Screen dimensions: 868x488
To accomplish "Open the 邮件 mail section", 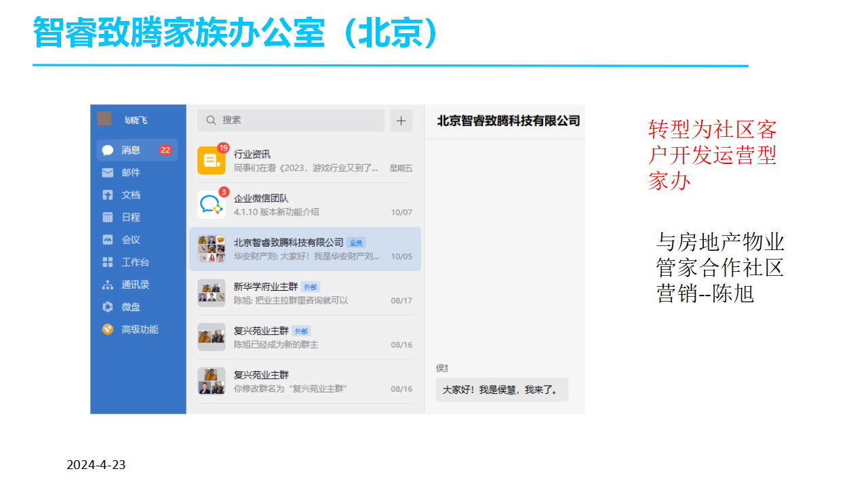I will [x=137, y=172].
